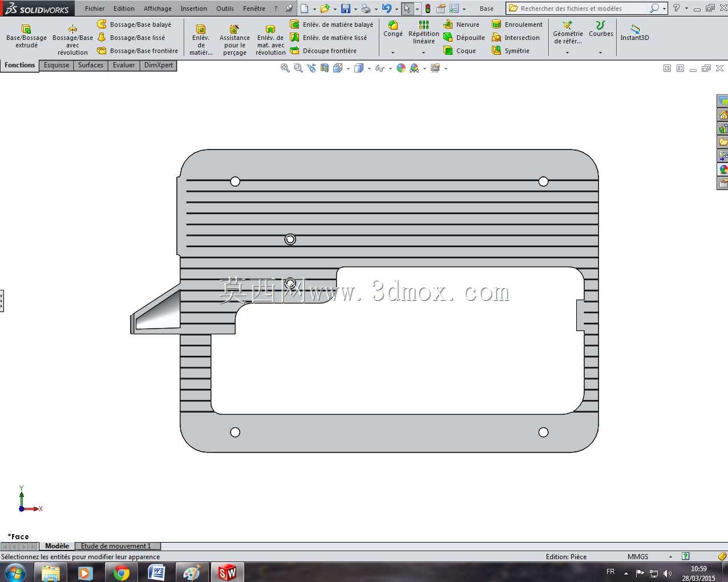Open the Etude de mouvement 1 tab
The height and width of the screenshot is (582, 728).
(116, 546)
